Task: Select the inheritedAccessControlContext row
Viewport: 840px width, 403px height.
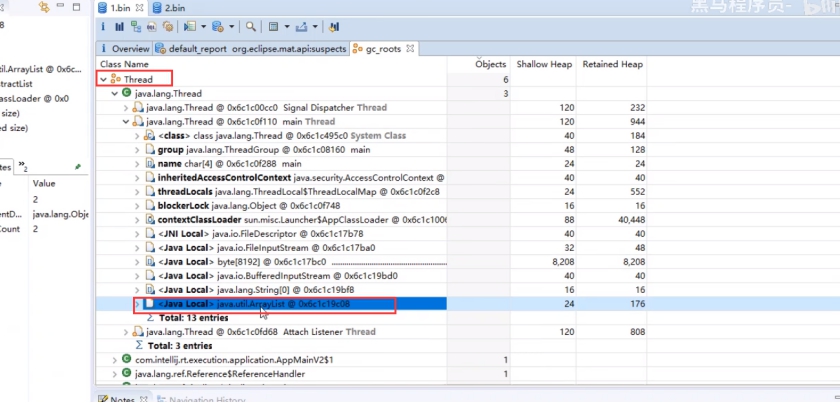Action: [x=301, y=177]
